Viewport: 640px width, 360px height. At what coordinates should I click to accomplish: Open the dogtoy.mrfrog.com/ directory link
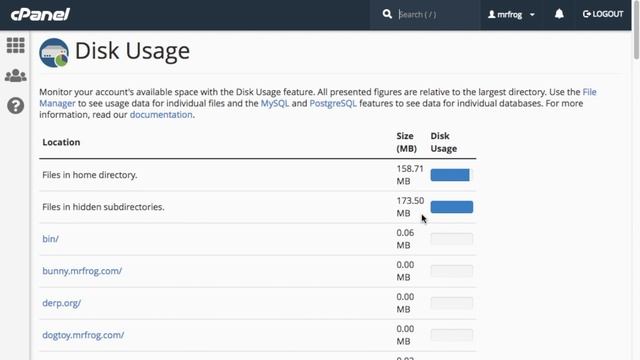[83, 335]
